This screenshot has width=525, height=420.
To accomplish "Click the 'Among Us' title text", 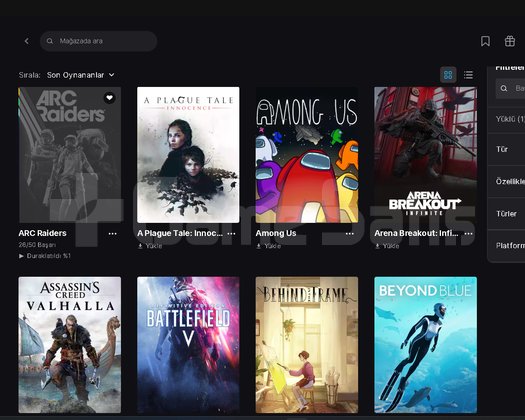I will pyautogui.click(x=276, y=233).
